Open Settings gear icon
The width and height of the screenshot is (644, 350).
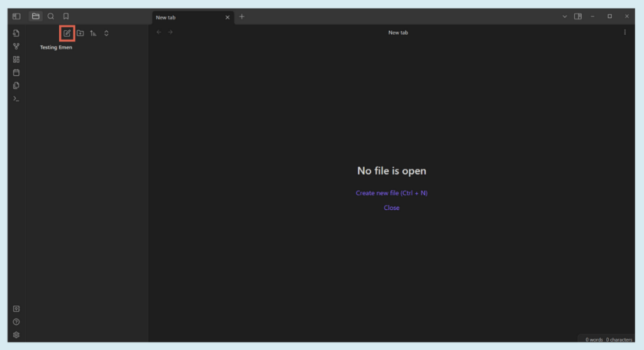(x=16, y=335)
